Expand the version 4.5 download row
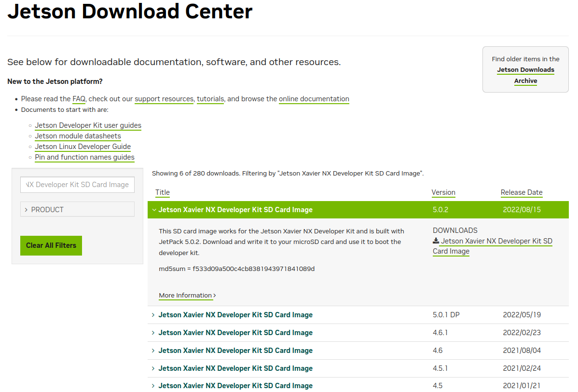 [x=235, y=386]
